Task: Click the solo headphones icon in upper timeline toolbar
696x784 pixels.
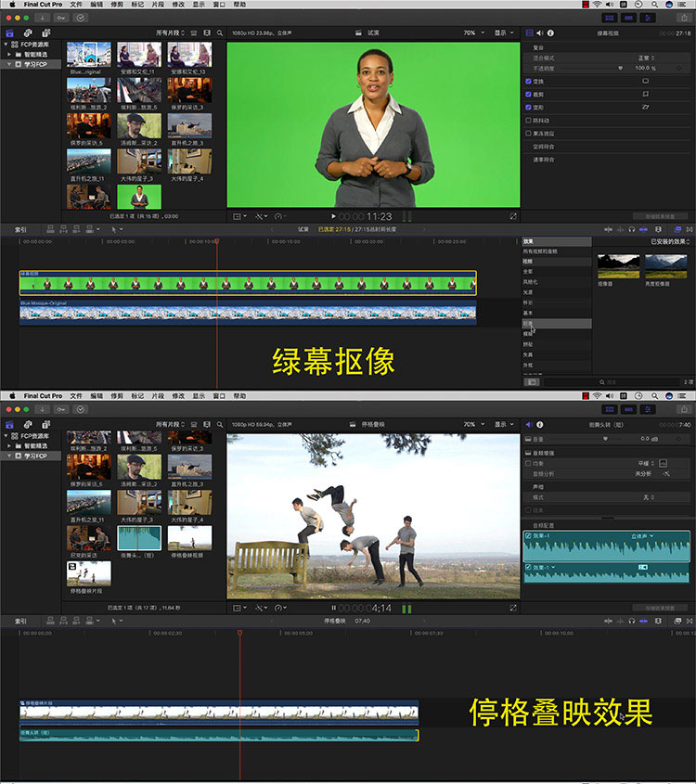Action: pyautogui.click(x=632, y=229)
